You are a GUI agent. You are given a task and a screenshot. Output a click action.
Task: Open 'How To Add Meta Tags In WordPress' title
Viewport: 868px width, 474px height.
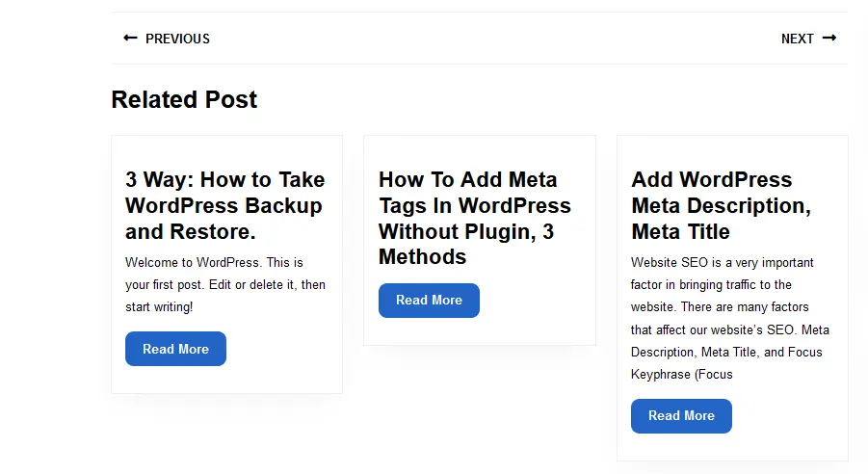(x=475, y=218)
